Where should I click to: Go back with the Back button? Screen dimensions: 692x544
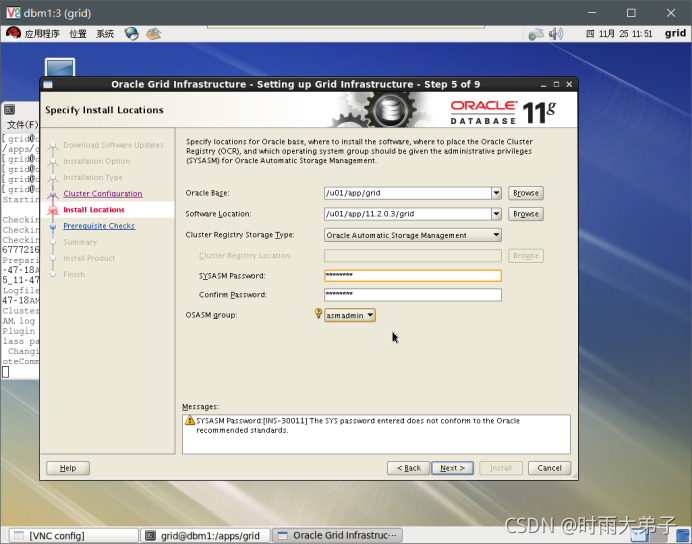[409, 468]
